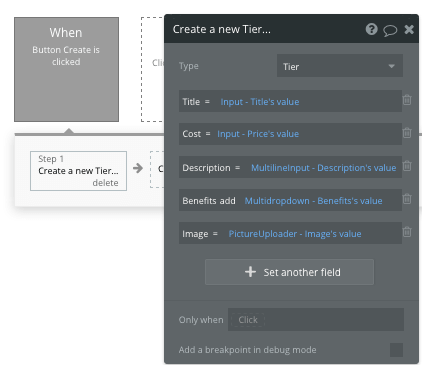Open the help question mark icon
This screenshot has width=422, height=365.
pos(371,29)
